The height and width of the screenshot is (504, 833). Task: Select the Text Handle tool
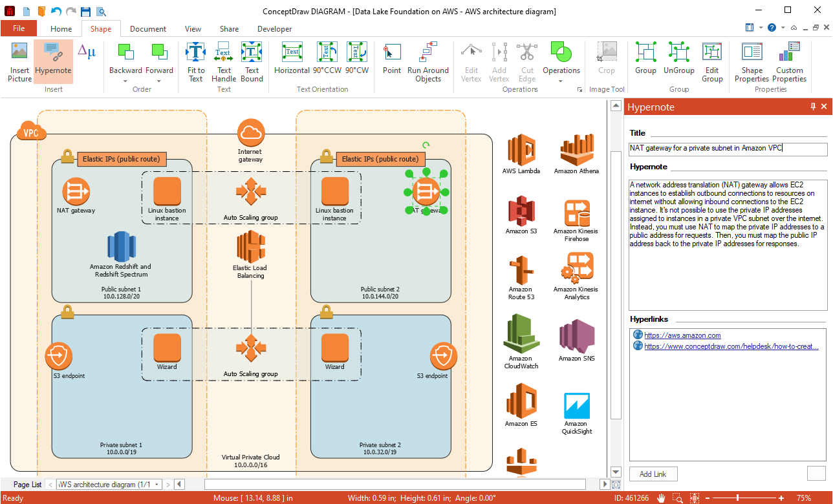(224, 62)
